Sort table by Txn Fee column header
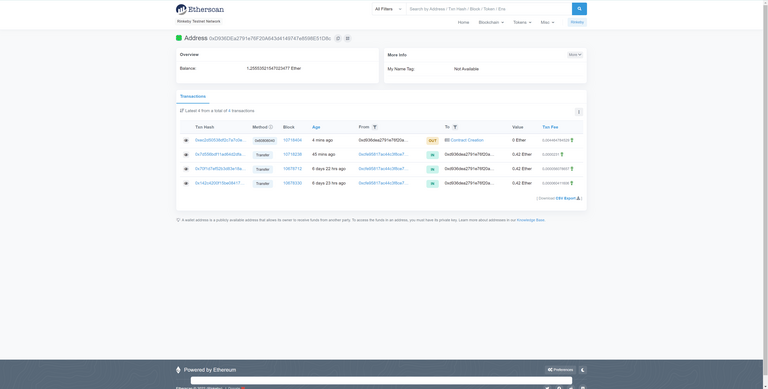Image resolution: width=768 pixels, height=389 pixels. pos(550,127)
